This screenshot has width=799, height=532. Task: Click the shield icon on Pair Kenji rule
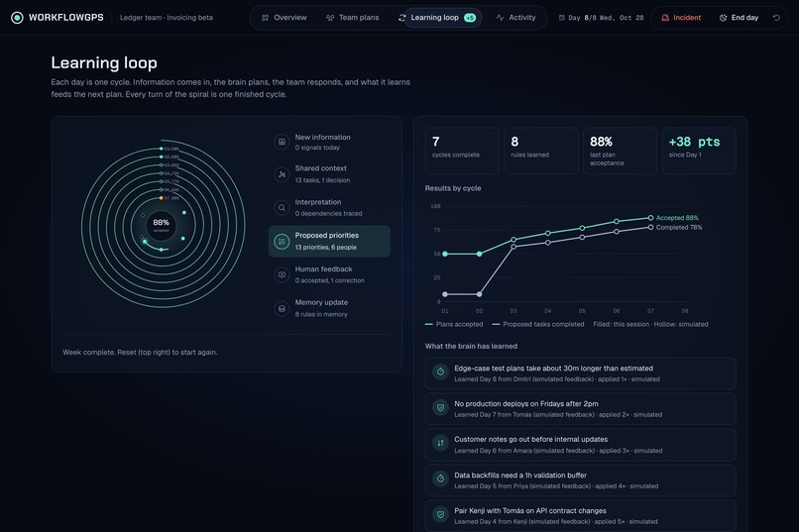440,515
